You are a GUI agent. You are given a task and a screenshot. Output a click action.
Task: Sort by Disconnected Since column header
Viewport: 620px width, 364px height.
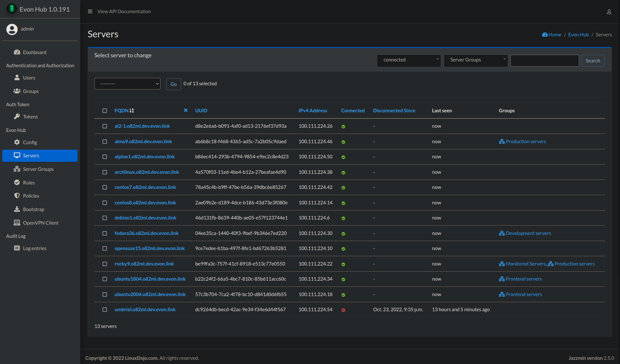pyautogui.click(x=394, y=111)
